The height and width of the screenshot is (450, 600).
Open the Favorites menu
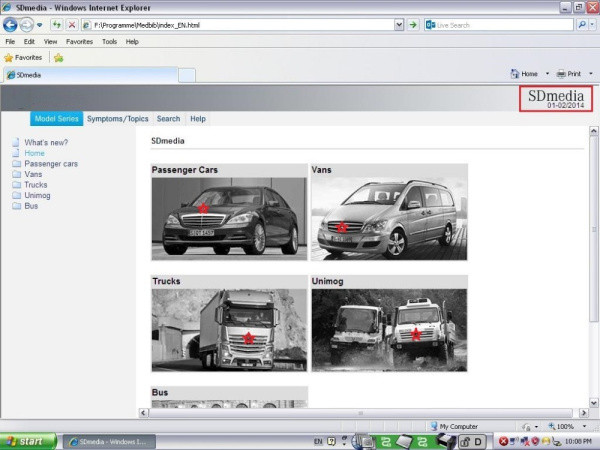(79, 42)
